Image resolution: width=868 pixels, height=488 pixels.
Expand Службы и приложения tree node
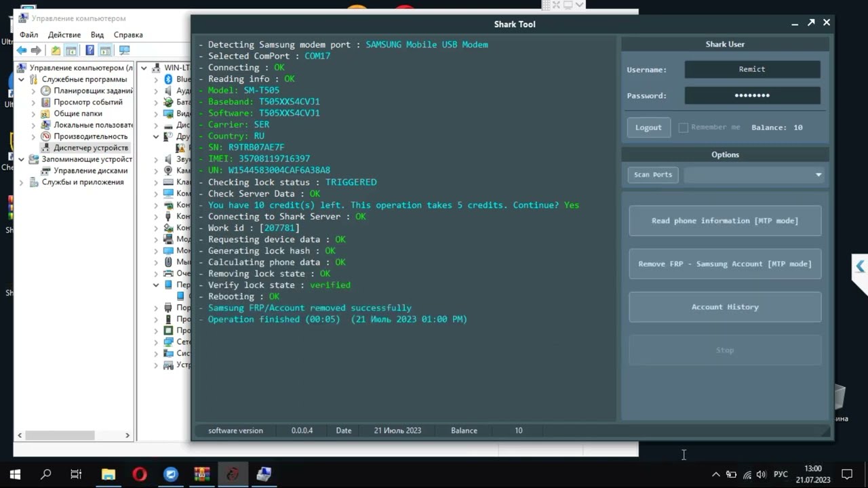(22, 182)
